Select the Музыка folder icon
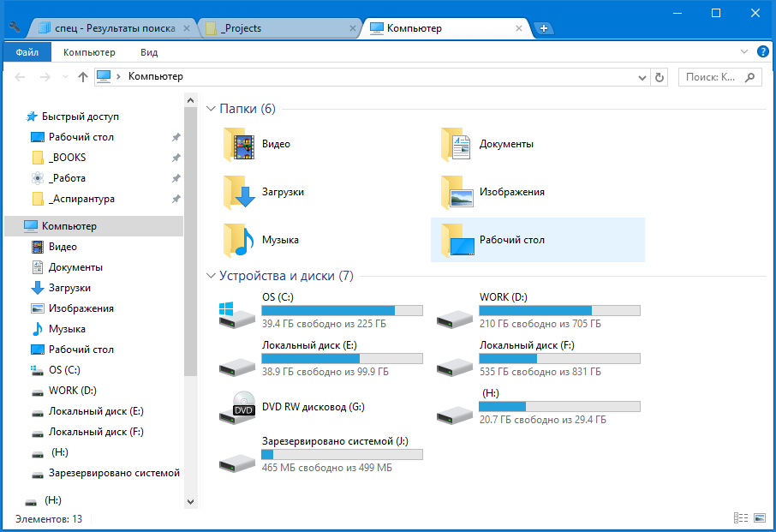The image size is (776, 532). pos(239,240)
